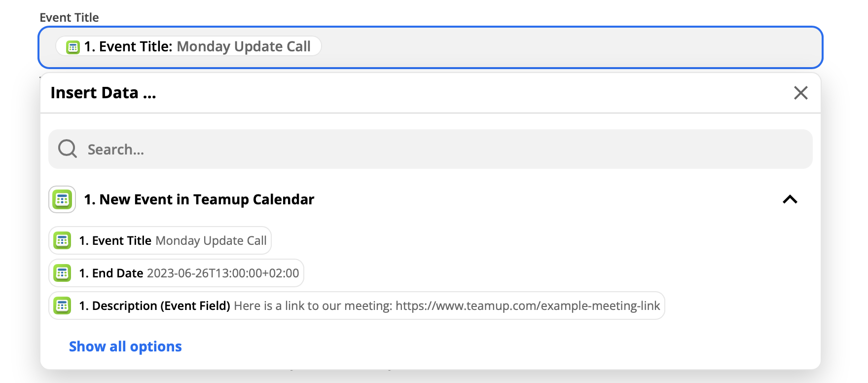Insert the Description (Event Field) option
Image resolution: width=868 pixels, height=383 pixels.
357,306
